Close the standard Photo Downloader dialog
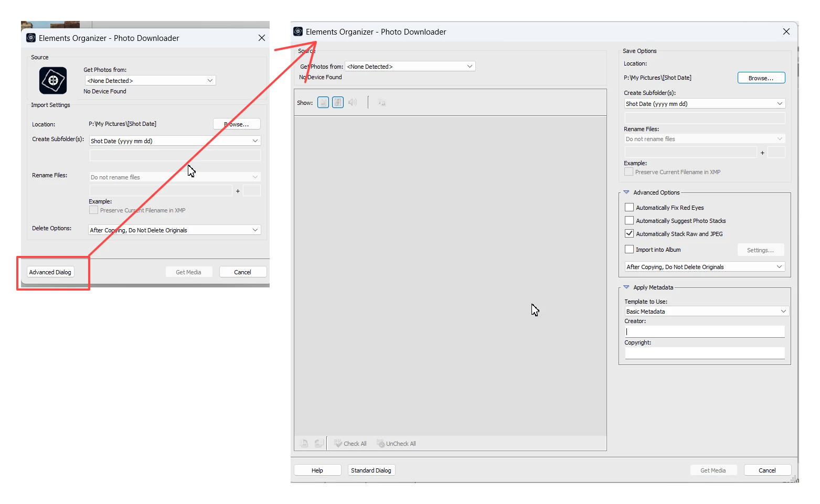Image resolution: width=820 pixels, height=504 pixels. pos(262,38)
